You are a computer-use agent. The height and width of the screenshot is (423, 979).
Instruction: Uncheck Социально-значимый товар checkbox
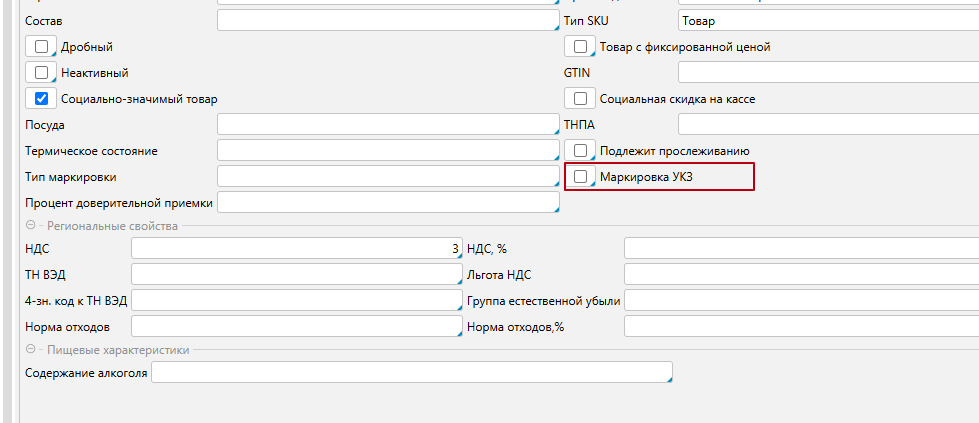coord(41,99)
